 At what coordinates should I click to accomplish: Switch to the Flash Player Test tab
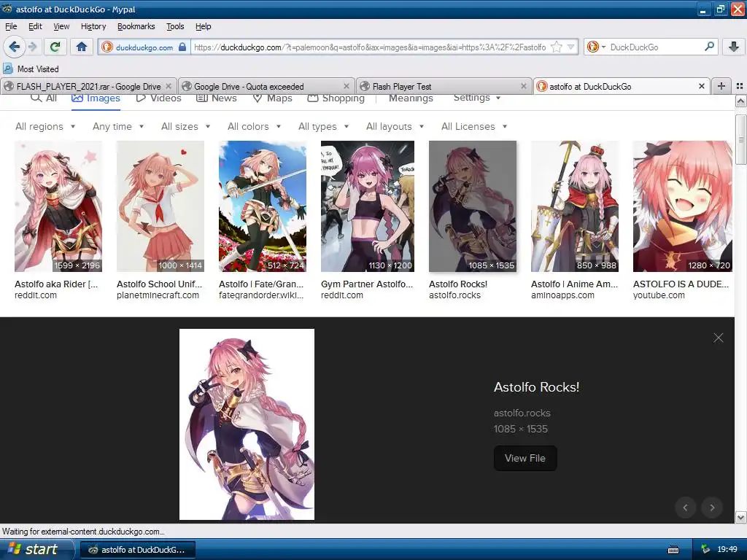point(444,86)
